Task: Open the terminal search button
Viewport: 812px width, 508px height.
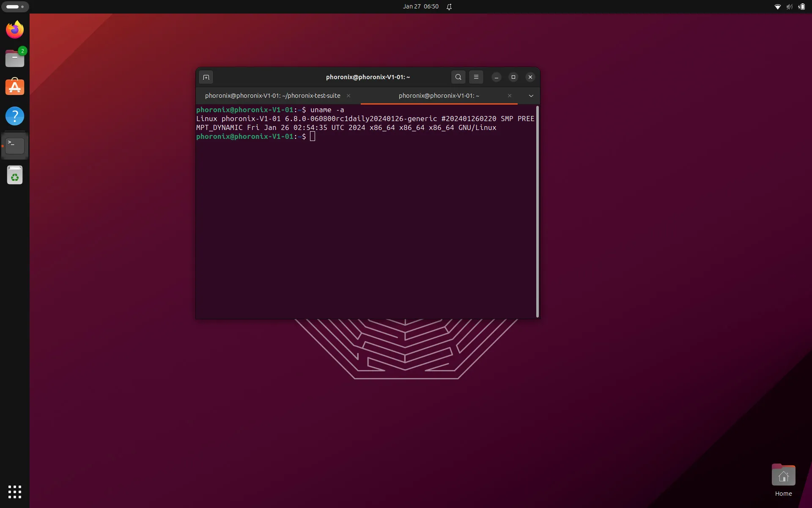Action: point(458,77)
